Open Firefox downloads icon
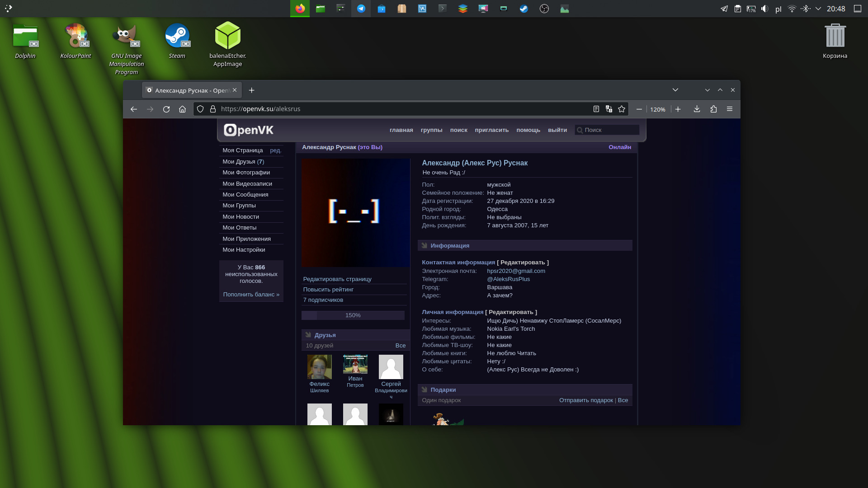Screen dimensions: 868x488 tap(697, 109)
